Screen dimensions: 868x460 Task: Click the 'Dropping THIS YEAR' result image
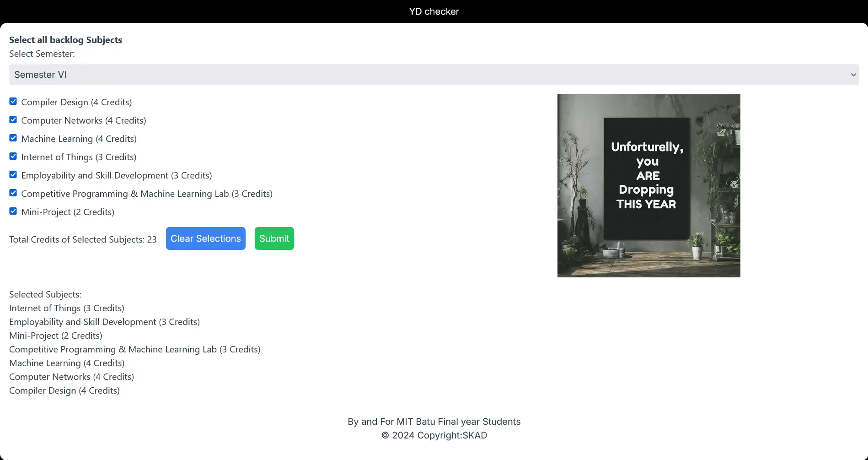tap(648, 185)
